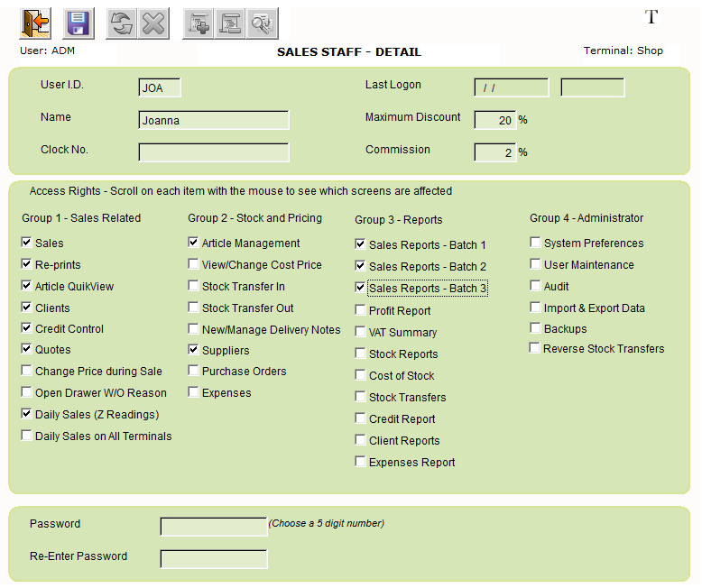Click the Name field containing Joanna
Viewport: 702px width, 588px height.
pyautogui.click(x=214, y=120)
